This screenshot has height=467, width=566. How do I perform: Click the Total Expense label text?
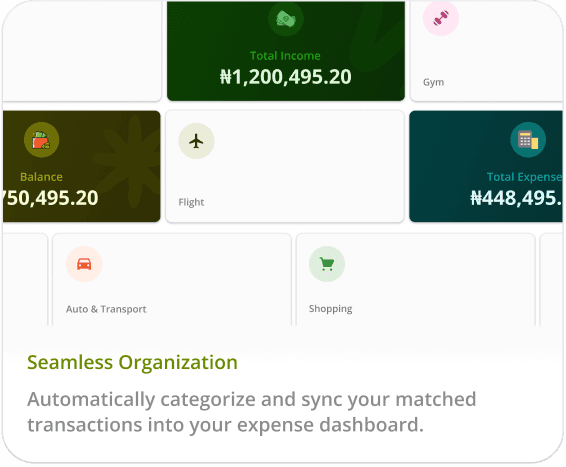(x=524, y=177)
